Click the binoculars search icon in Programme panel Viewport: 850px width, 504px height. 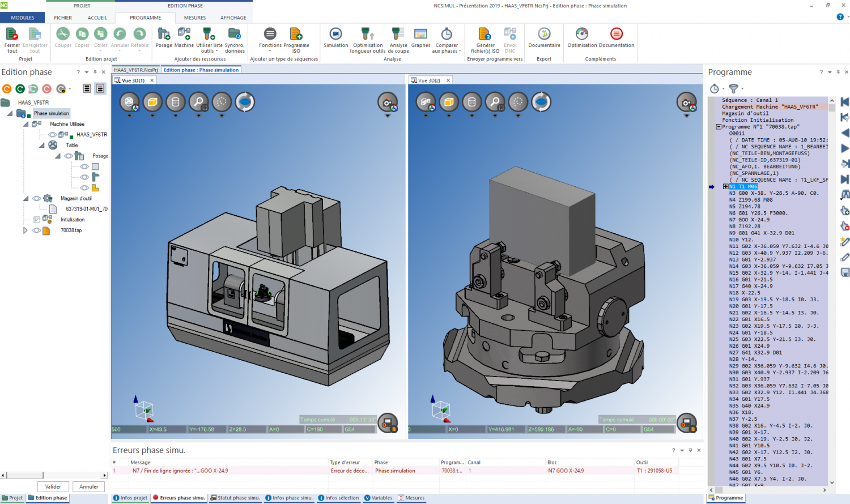click(x=844, y=194)
